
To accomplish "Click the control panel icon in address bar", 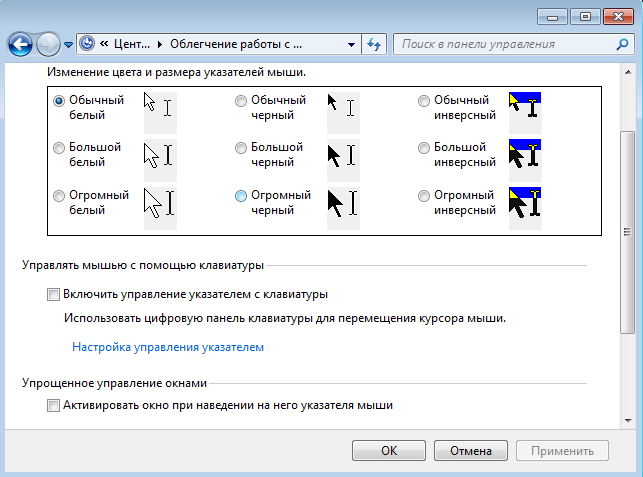I will tap(87, 43).
